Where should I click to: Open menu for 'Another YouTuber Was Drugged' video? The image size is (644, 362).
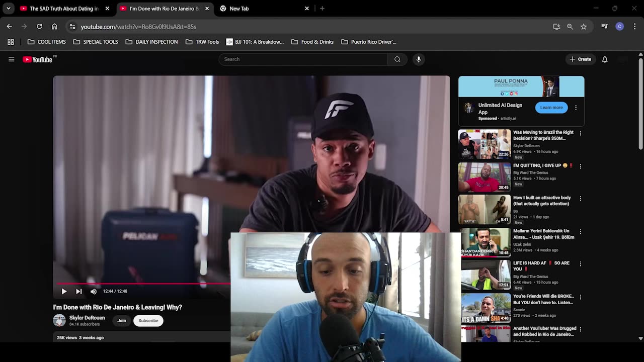point(581,329)
